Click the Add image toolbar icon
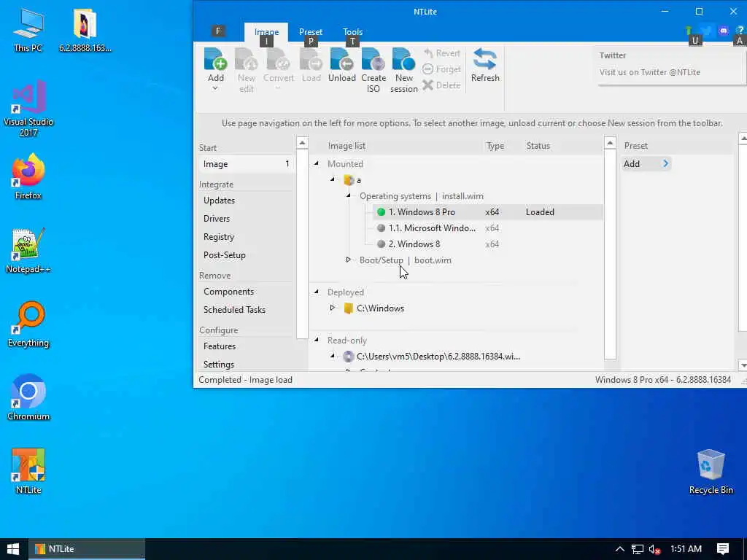Screen dimensions: 747x560 pyautogui.click(x=215, y=60)
